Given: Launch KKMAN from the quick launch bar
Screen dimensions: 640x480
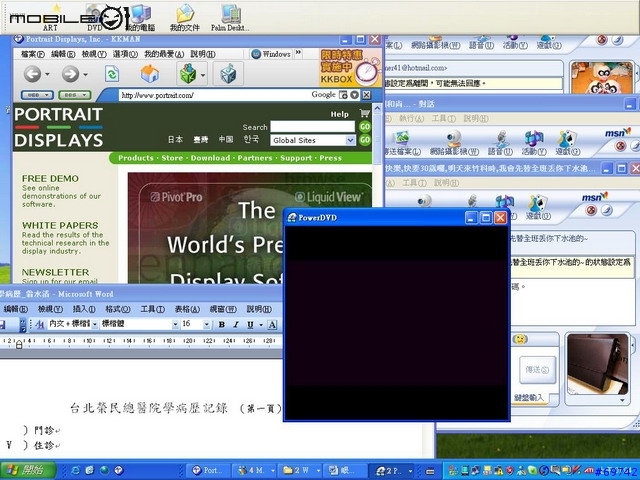Looking at the screenshot, I should [119, 470].
